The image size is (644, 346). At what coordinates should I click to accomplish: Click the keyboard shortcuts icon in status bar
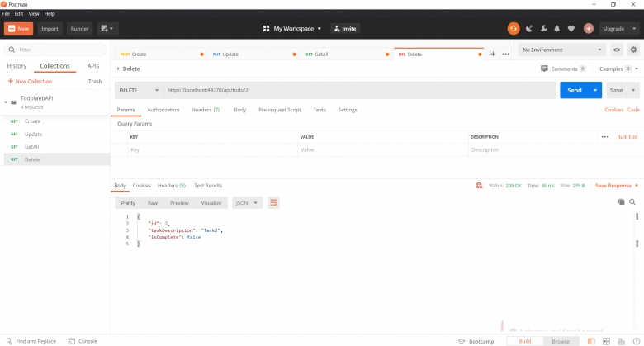(x=621, y=341)
